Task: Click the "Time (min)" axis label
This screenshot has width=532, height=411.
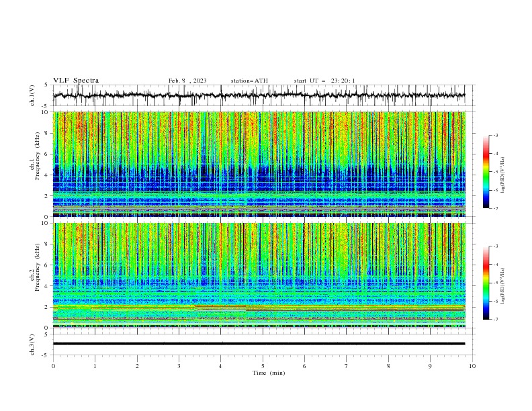Action: click(269, 373)
